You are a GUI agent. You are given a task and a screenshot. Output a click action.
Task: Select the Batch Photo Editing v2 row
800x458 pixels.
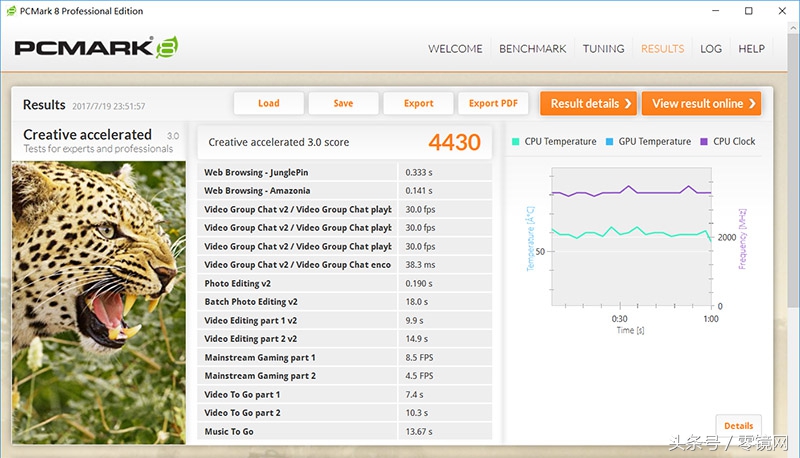tap(344, 302)
